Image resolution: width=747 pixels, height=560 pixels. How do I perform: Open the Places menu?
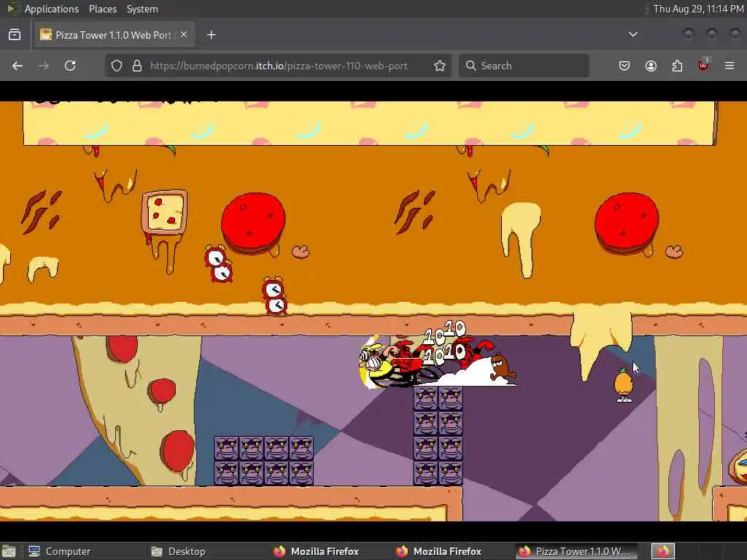[x=102, y=9]
